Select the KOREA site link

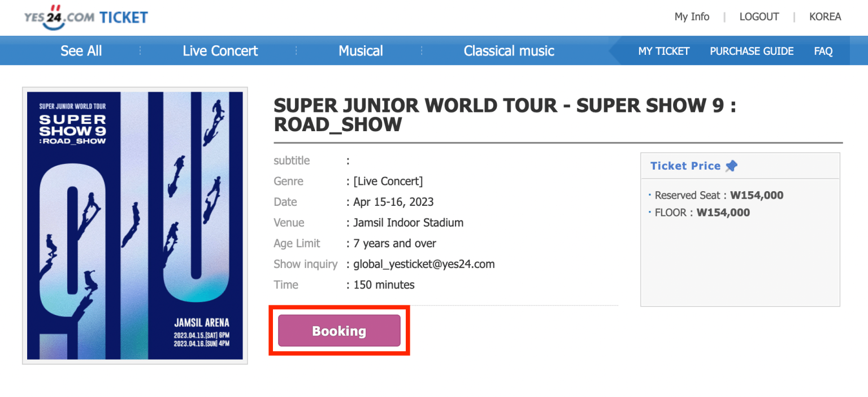click(x=825, y=16)
